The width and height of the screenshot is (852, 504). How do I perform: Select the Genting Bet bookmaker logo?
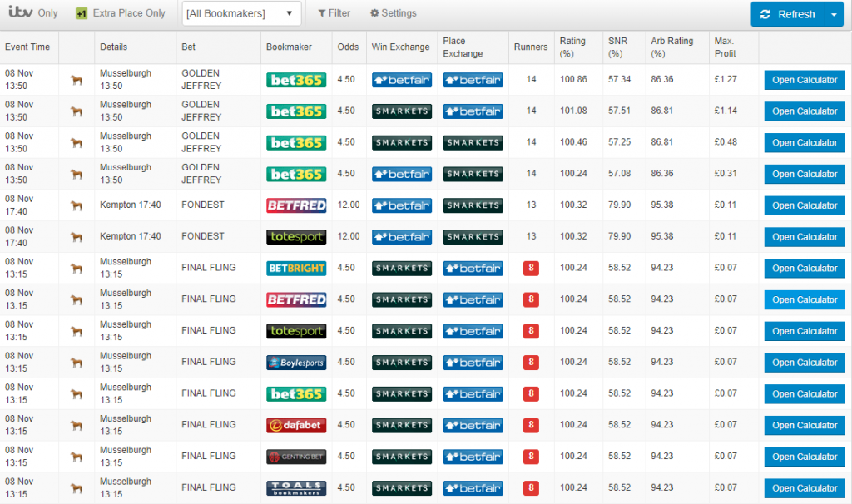(x=295, y=456)
